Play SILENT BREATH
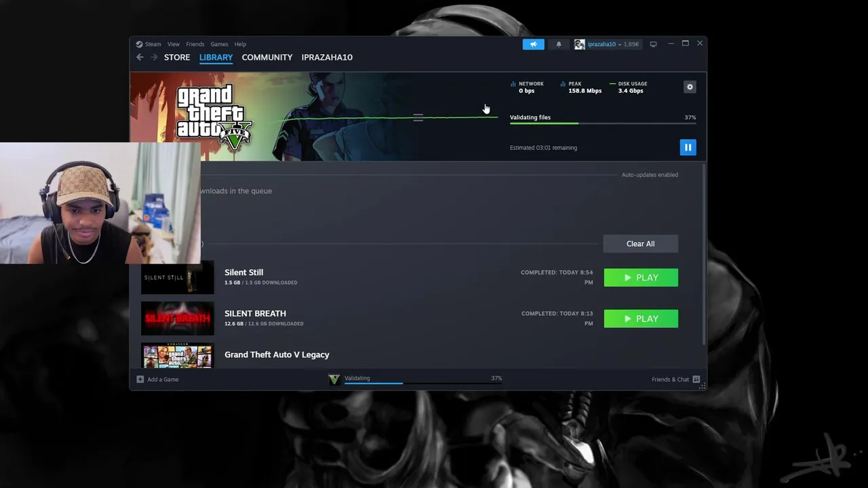The image size is (868, 488). tap(641, 319)
